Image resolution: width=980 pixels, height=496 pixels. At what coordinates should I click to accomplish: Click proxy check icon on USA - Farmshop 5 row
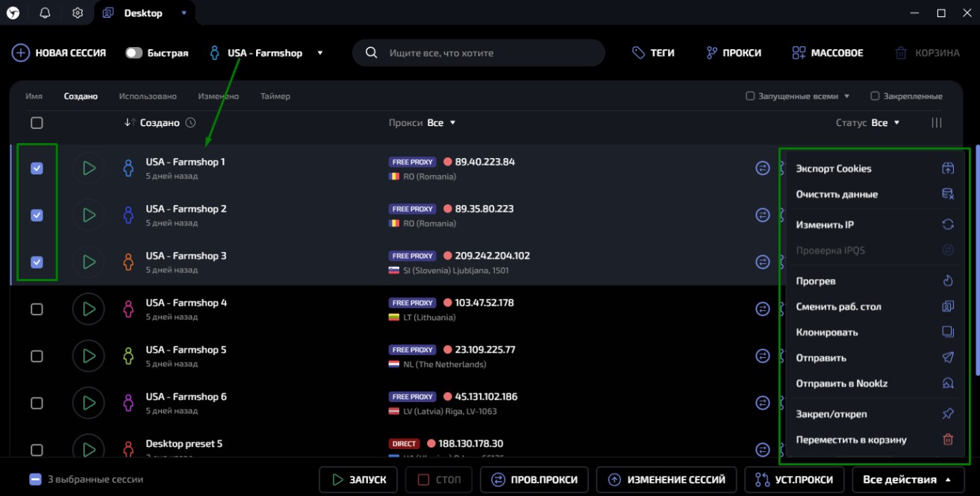point(763,356)
